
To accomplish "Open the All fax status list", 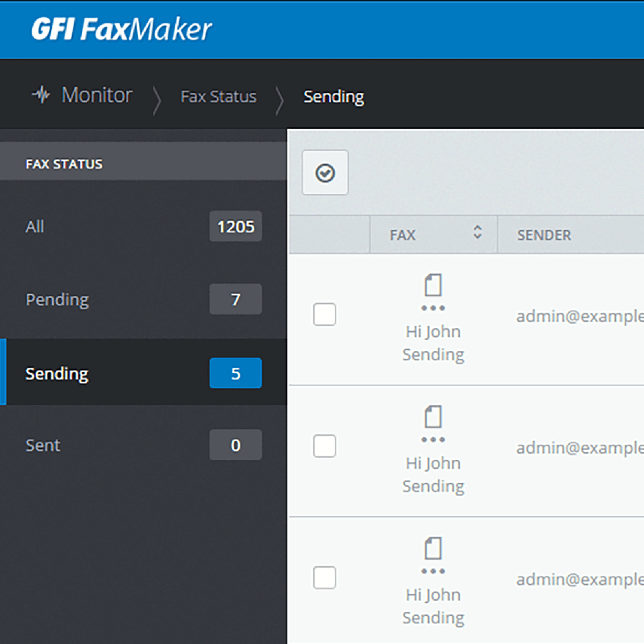I will click(35, 227).
